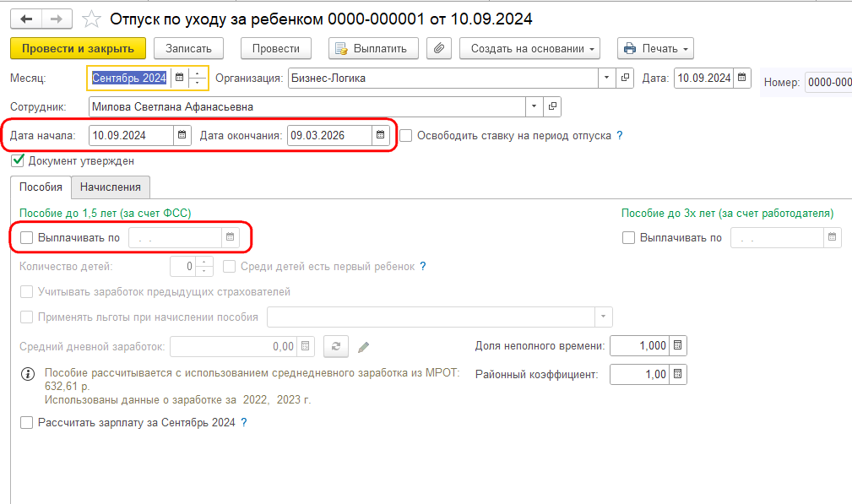Check Рассчитать зарплату за Сентябрь 2024
852x504 pixels.
(x=26, y=422)
